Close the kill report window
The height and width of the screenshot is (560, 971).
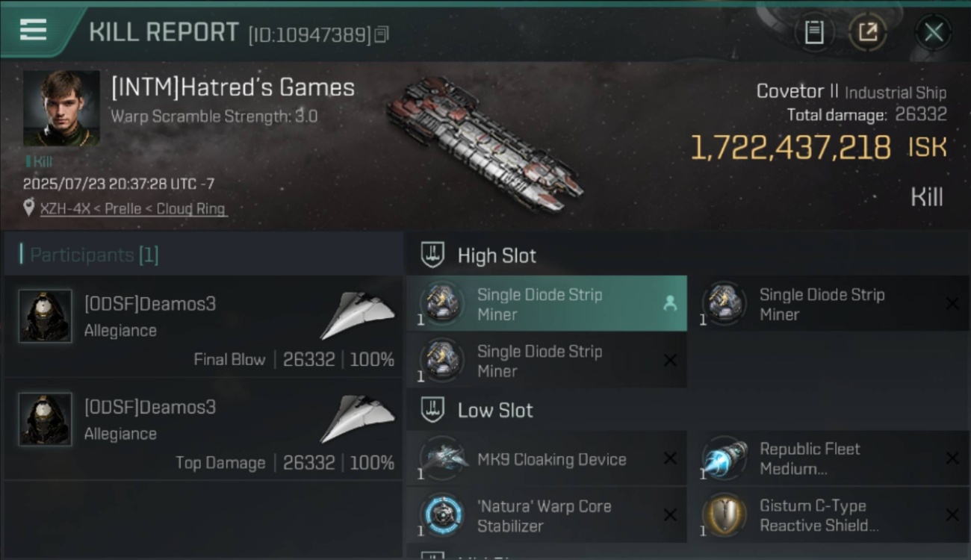(933, 32)
